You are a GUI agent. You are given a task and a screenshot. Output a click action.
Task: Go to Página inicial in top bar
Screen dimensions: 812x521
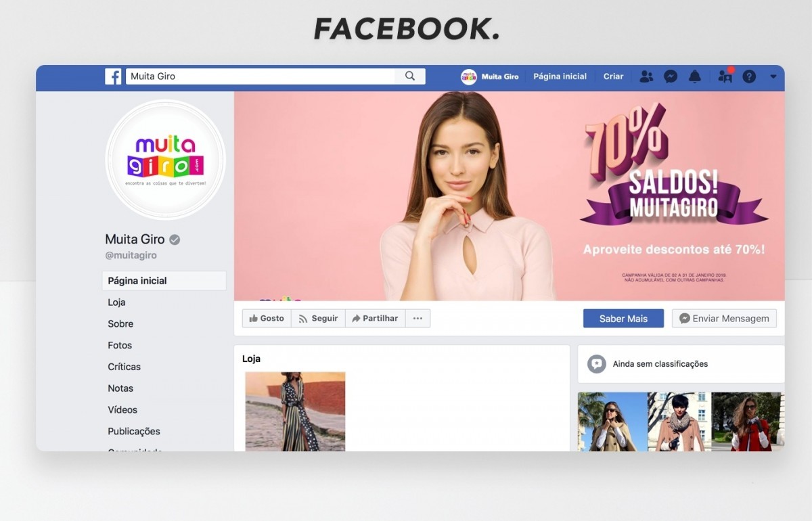click(x=560, y=76)
